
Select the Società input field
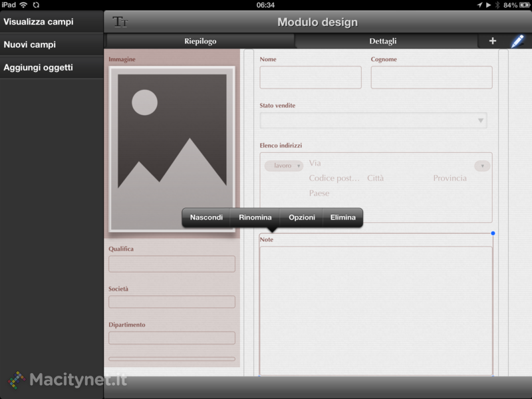click(x=172, y=302)
